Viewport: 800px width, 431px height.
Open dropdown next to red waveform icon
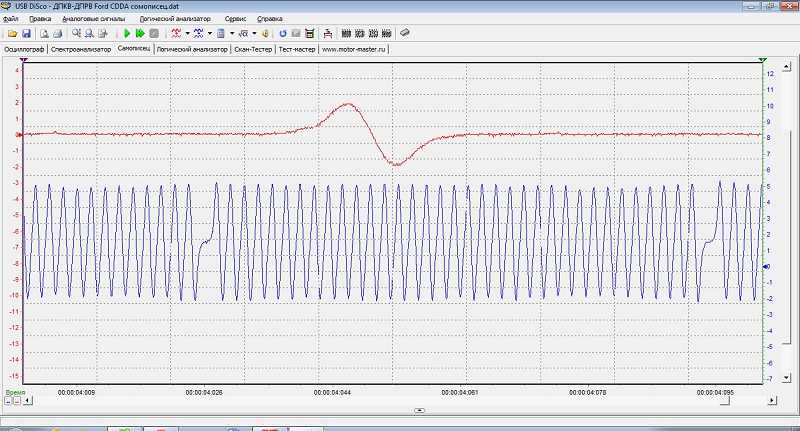[x=187, y=34]
